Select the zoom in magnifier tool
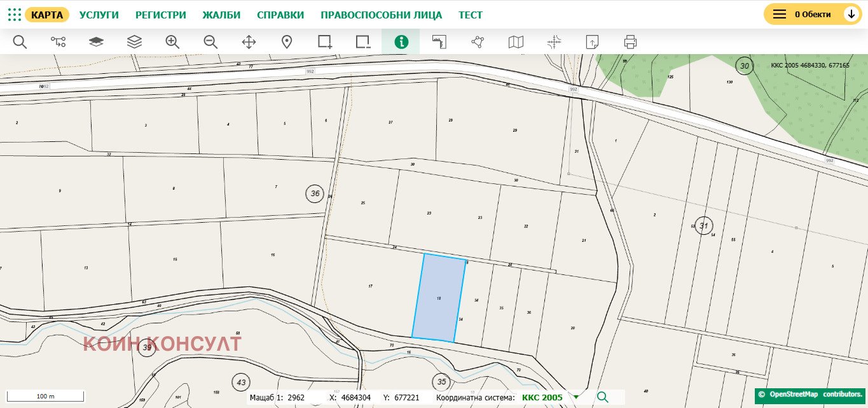This screenshot has height=408, width=868. (172, 41)
